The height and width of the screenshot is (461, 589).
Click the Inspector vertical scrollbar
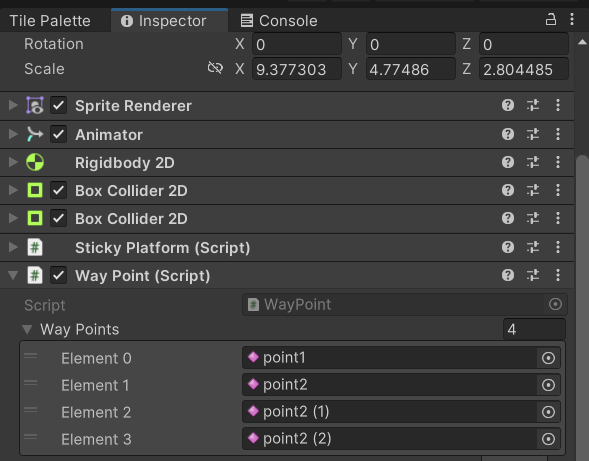click(582, 301)
